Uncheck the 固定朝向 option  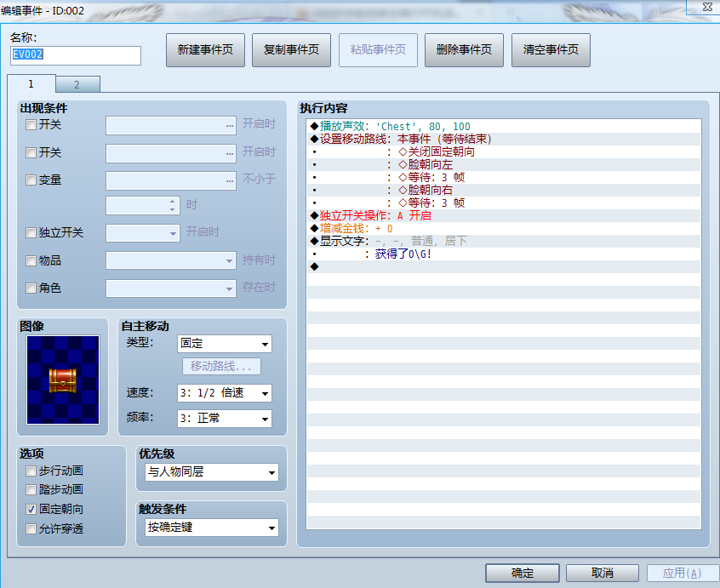click(x=31, y=509)
